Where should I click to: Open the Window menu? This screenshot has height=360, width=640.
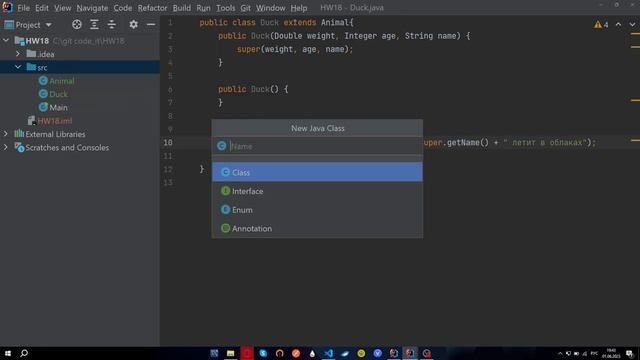271,8
